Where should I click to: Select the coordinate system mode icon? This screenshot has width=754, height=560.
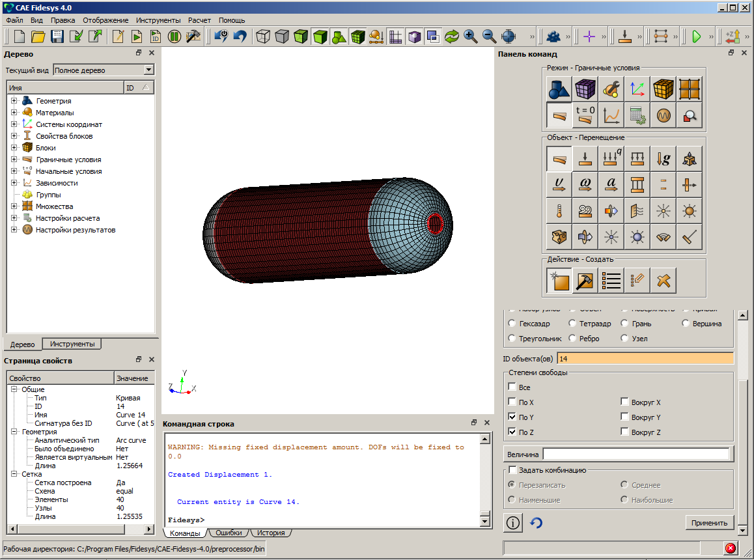pyautogui.click(x=637, y=89)
